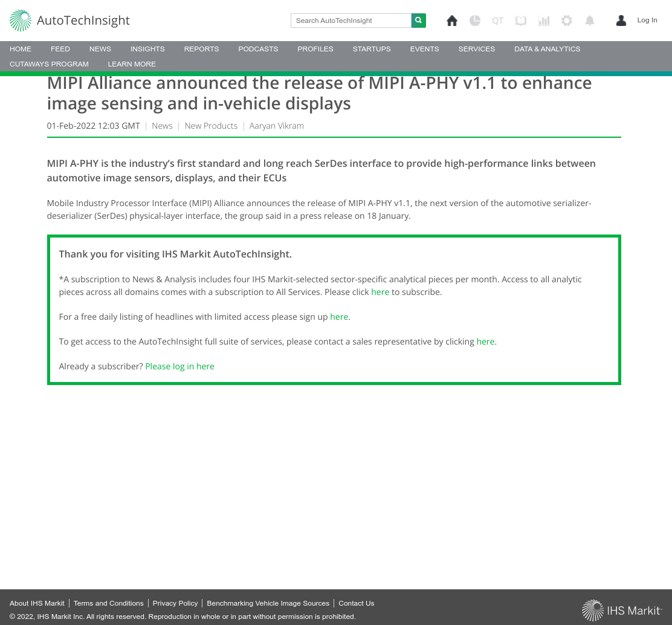Click 'Thank you for visiting IHS Markit AutoTechInsight.'
Screen dimensions: 672x625
pos(175,254)
